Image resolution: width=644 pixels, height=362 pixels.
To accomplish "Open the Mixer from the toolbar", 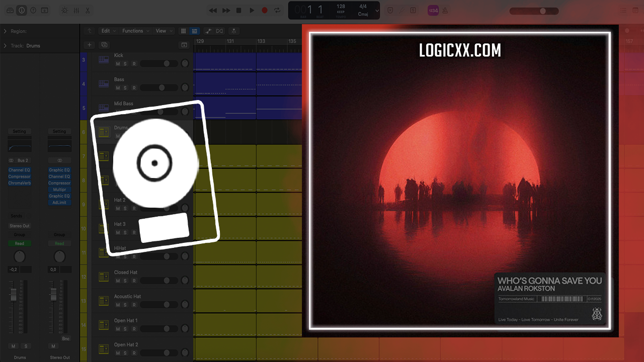I will 76,10.
